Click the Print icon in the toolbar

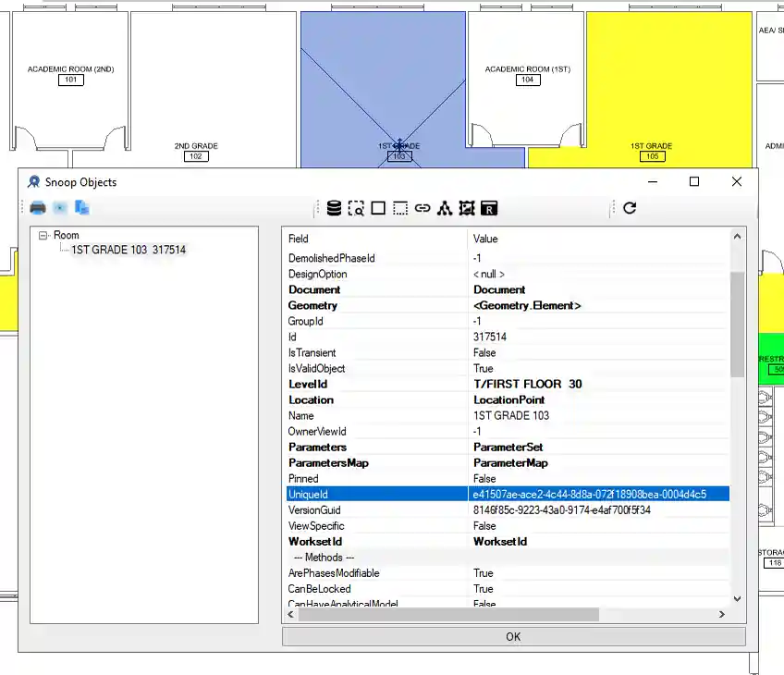(x=37, y=207)
